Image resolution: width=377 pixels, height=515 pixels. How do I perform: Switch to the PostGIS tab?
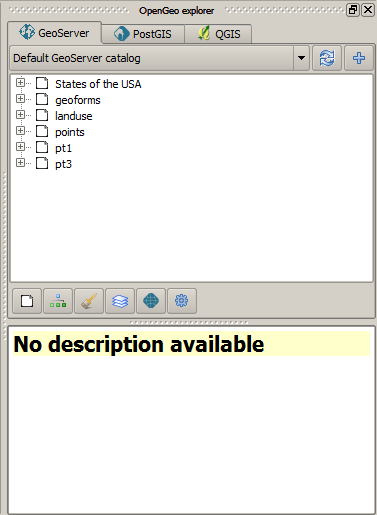143,34
